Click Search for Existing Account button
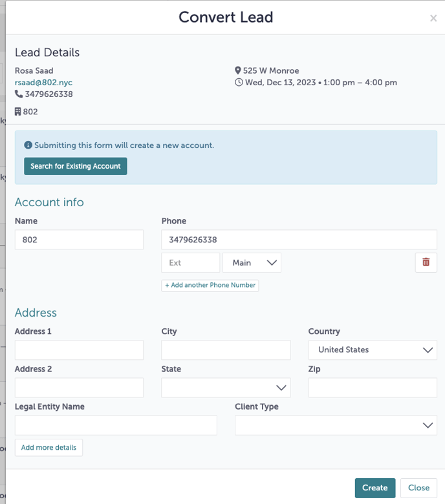Screen dimensions: 445x504 [76, 166]
